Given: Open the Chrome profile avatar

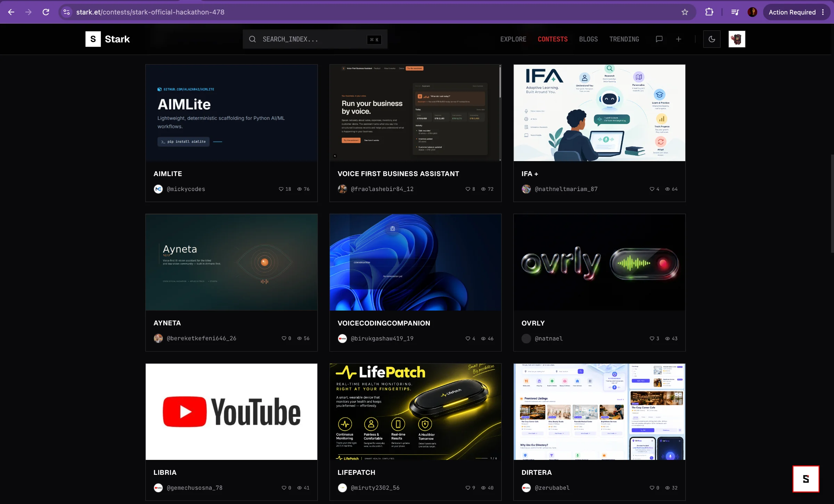Looking at the screenshot, I should click(x=752, y=12).
